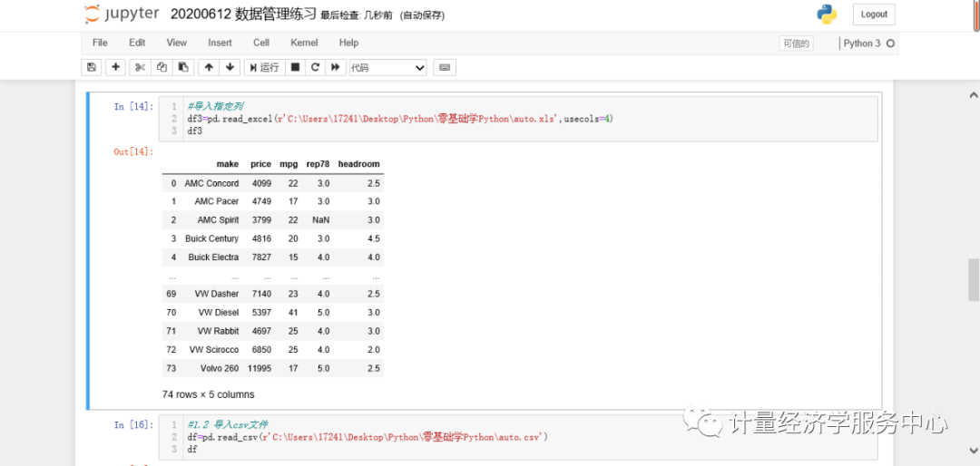Screen dimensions: 980x466
Task: Click the In [16] prompt label
Action: coord(133,425)
